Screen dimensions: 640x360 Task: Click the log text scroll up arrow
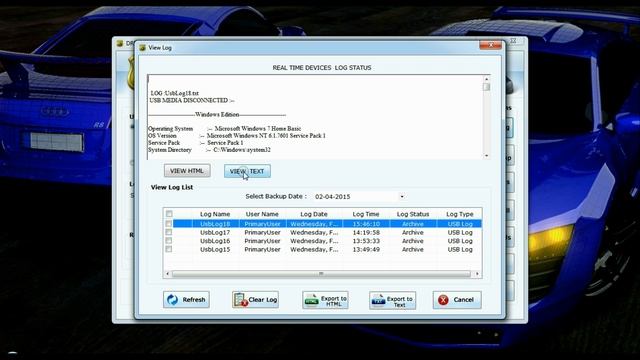click(486, 79)
